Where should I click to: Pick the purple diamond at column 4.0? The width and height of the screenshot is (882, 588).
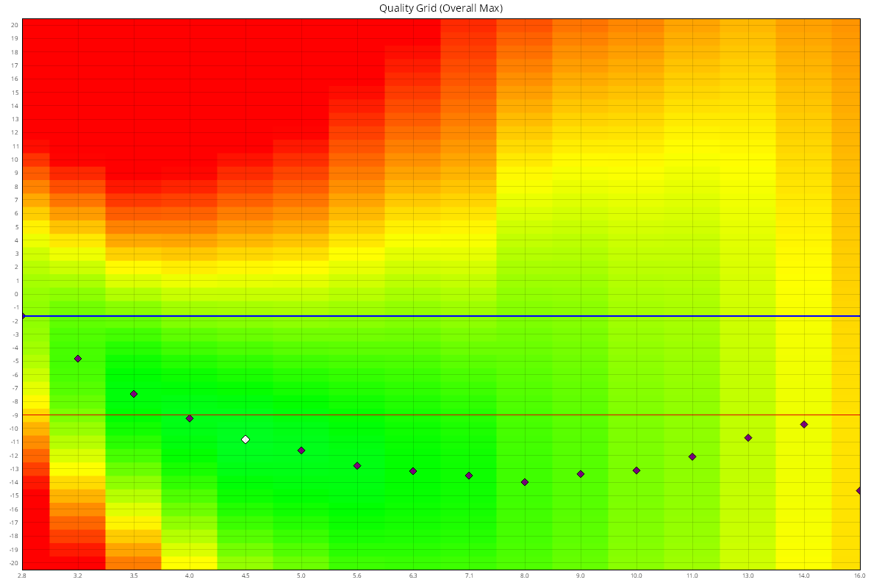click(x=190, y=418)
